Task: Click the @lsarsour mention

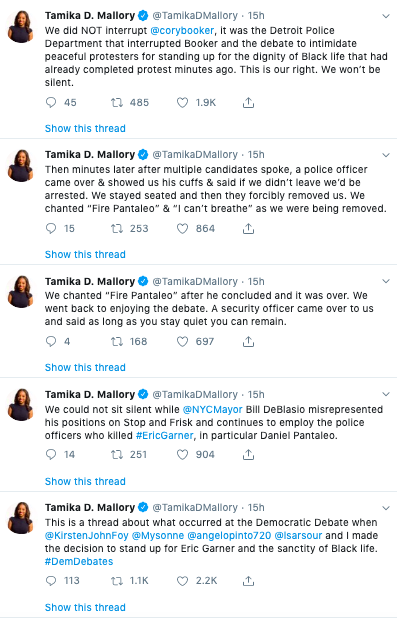Action: click(298, 536)
